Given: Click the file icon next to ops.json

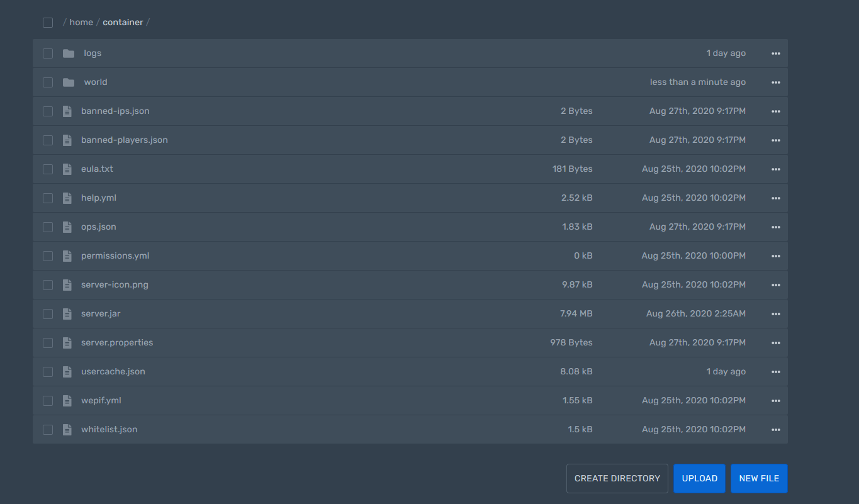Looking at the screenshot, I should pos(67,227).
